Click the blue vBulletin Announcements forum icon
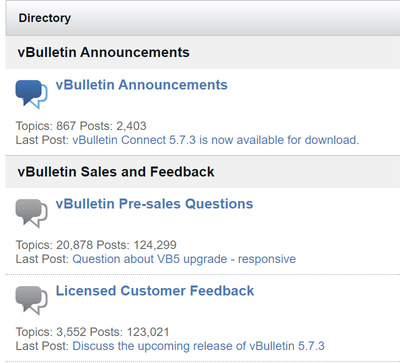407x363 pixels. pyautogui.click(x=31, y=94)
